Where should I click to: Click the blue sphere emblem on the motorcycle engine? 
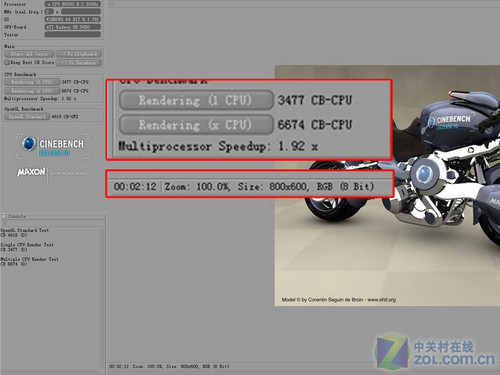(424, 173)
